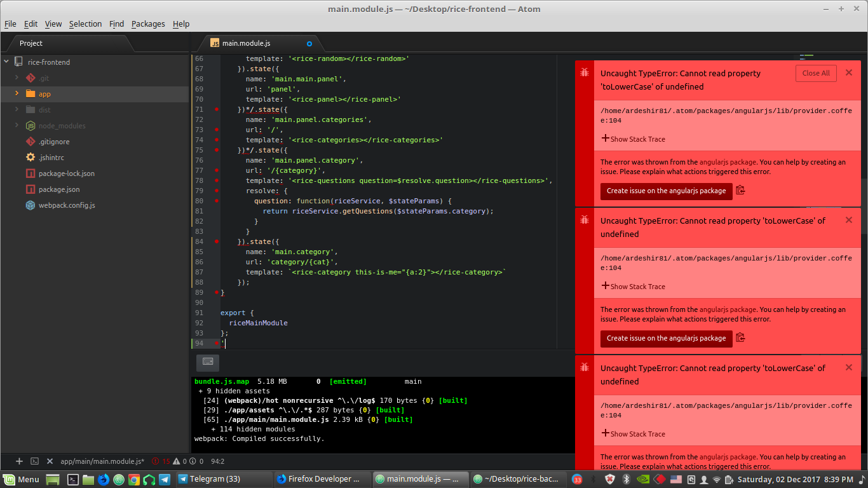The image size is (868, 488).
Task: Expand the node_modules folder
Action: 17,126
